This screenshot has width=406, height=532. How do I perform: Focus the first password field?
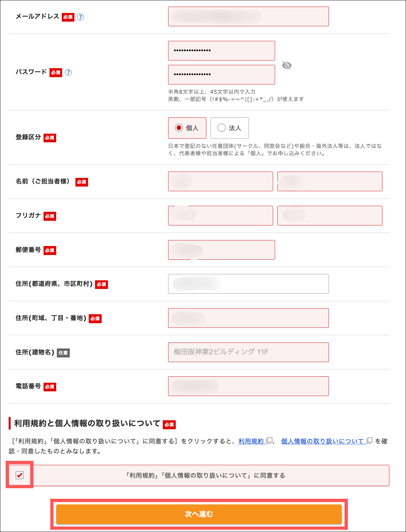click(221, 51)
